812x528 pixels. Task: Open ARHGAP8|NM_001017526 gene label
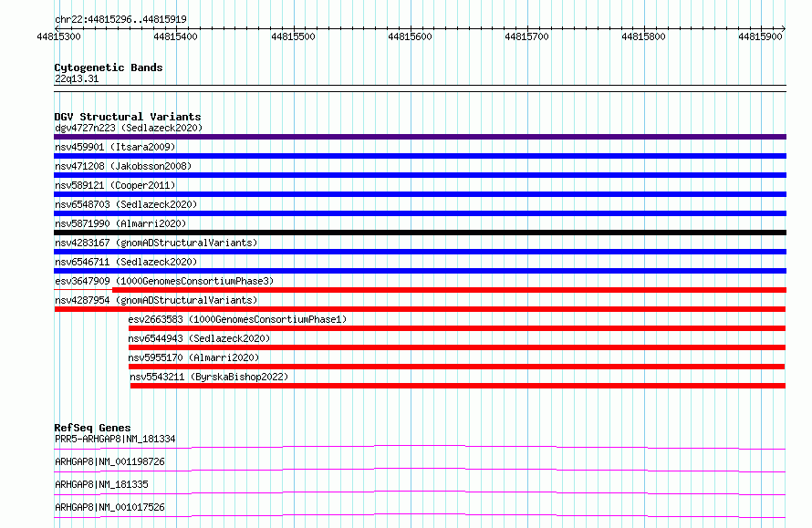pyautogui.click(x=109, y=507)
